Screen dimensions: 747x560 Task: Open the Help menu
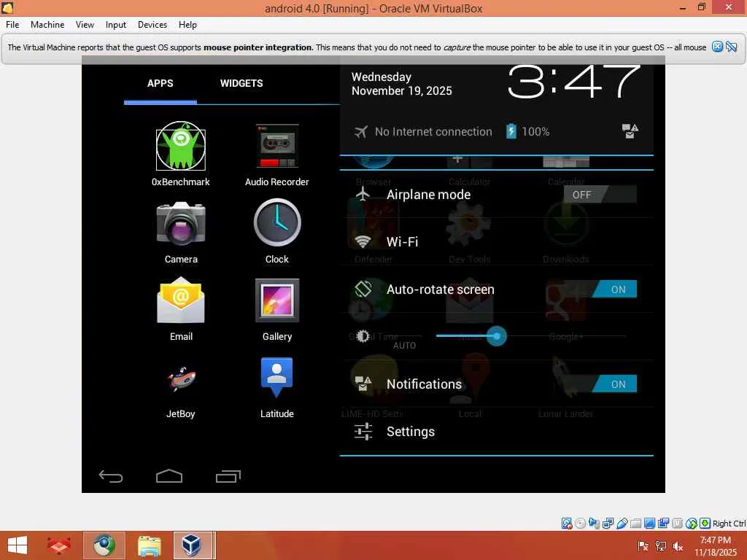click(187, 25)
